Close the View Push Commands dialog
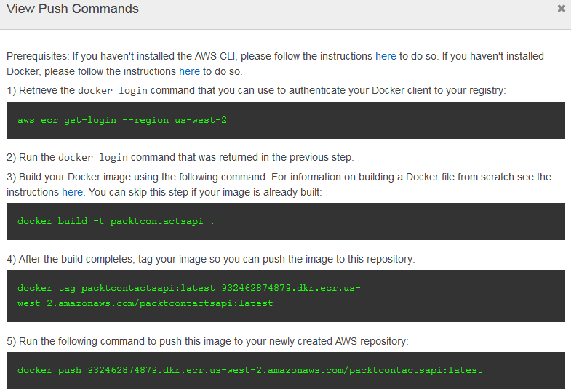The width and height of the screenshot is (571, 392). click(561, 9)
